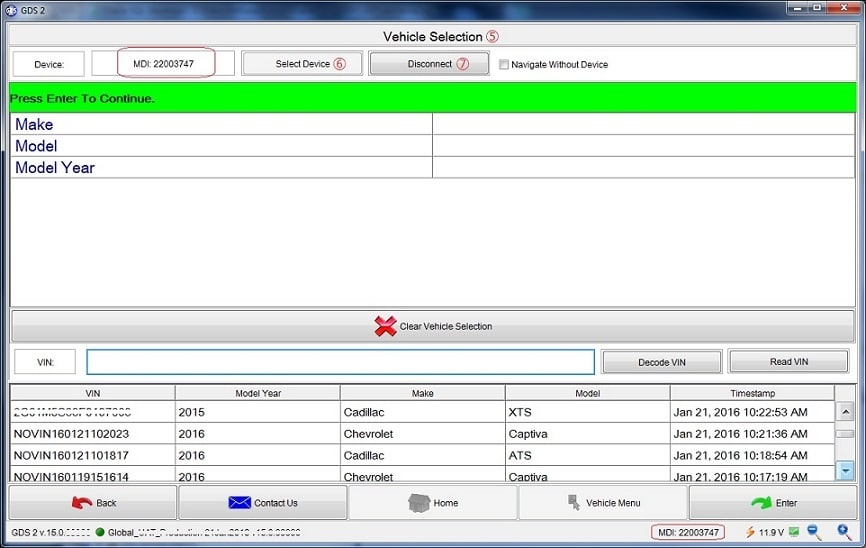
Task: Click the VIN table scroll up arrow
Action: pyautogui.click(x=845, y=412)
